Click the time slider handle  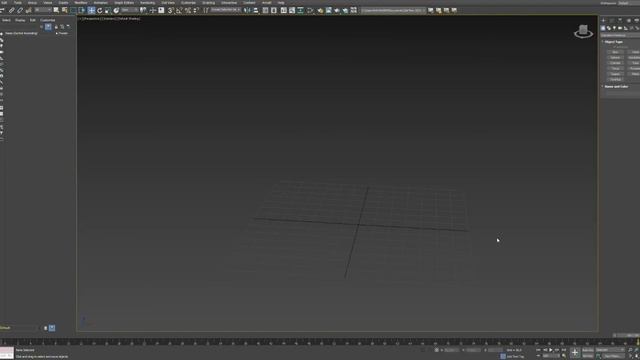click(x=627, y=335)
